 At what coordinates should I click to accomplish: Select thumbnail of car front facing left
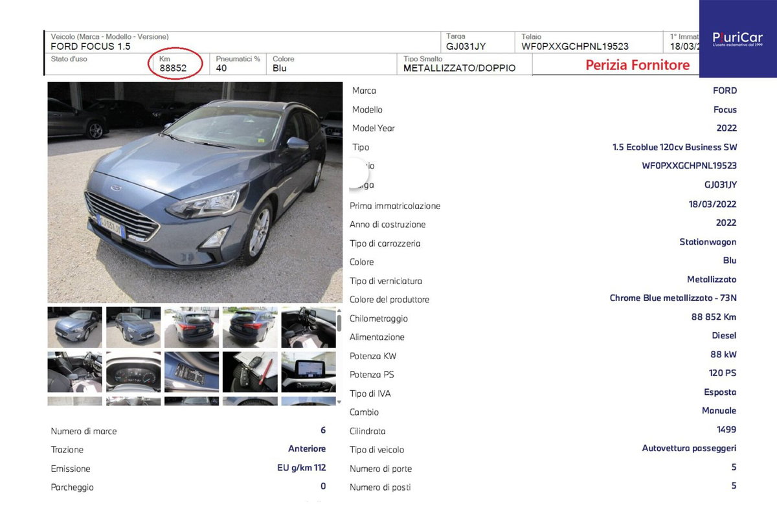(75, 327)
